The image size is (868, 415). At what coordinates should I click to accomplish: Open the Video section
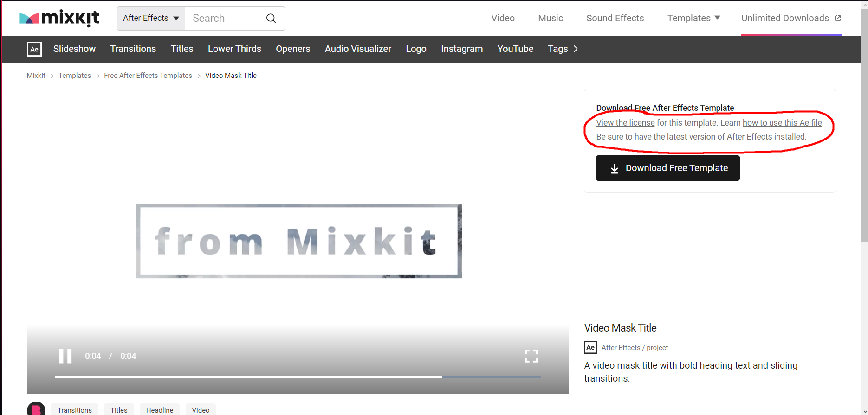[x=503, y=18]
